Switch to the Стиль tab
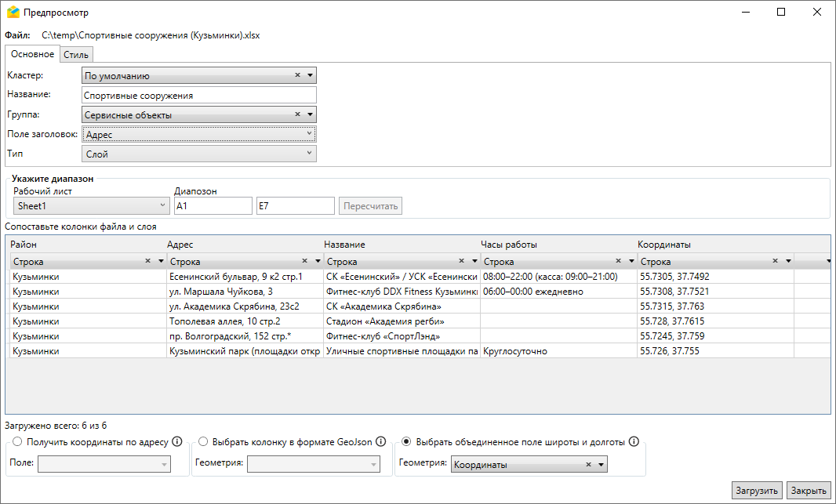The height and width of the screenshot is (504, 836). [76, 54]
